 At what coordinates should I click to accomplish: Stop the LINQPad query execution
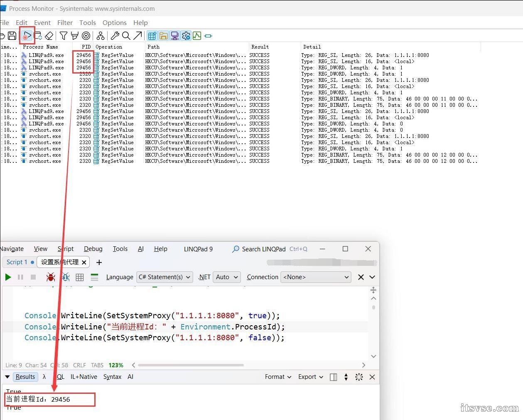click(33, 277)
